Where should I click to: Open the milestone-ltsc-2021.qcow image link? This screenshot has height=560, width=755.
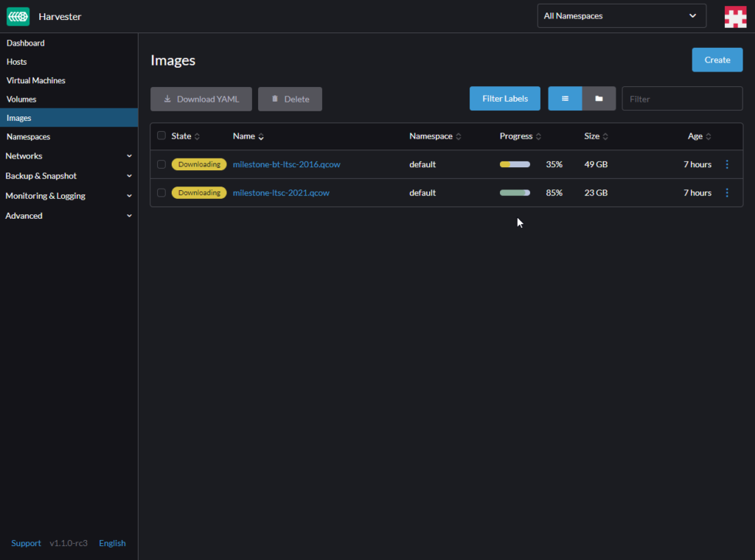tap(281, 193)
